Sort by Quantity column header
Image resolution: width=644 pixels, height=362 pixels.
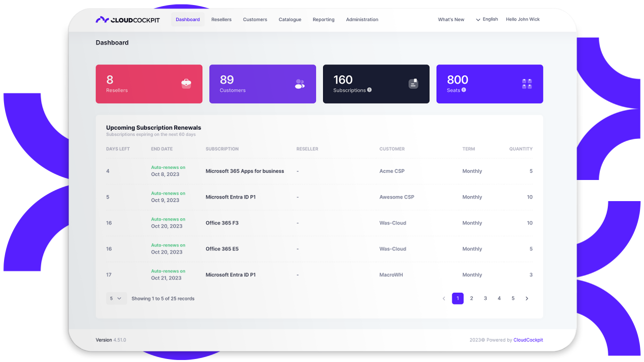coord(521,149)
